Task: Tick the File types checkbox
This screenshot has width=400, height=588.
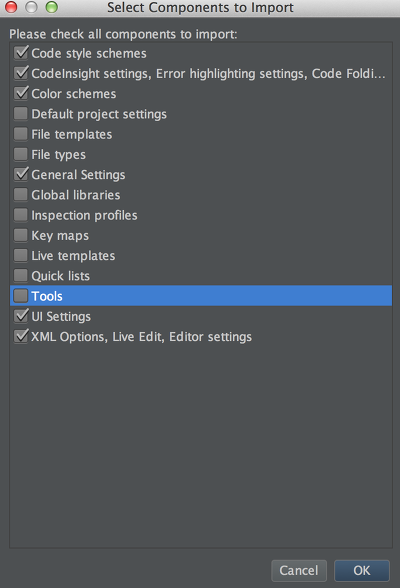Action: (x=21, y=154)
